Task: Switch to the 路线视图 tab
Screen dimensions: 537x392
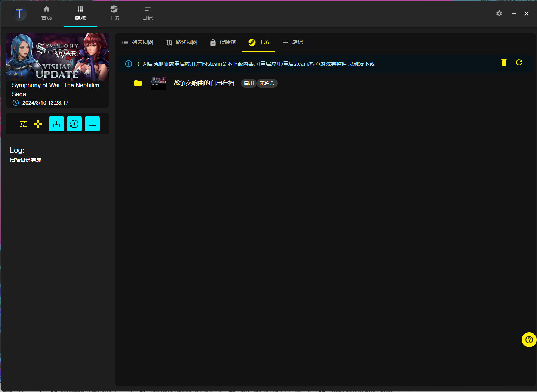Action: [182, 42]
